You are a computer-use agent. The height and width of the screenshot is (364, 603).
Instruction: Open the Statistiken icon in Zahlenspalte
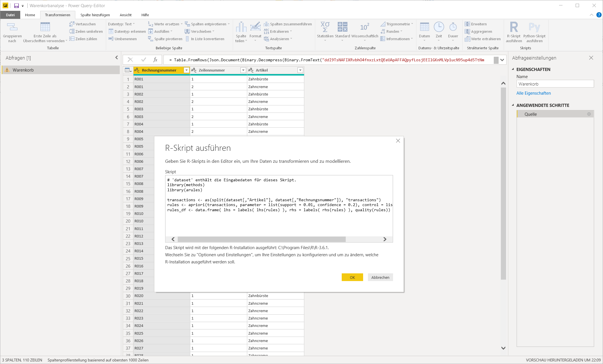click(x=325, y=27)
